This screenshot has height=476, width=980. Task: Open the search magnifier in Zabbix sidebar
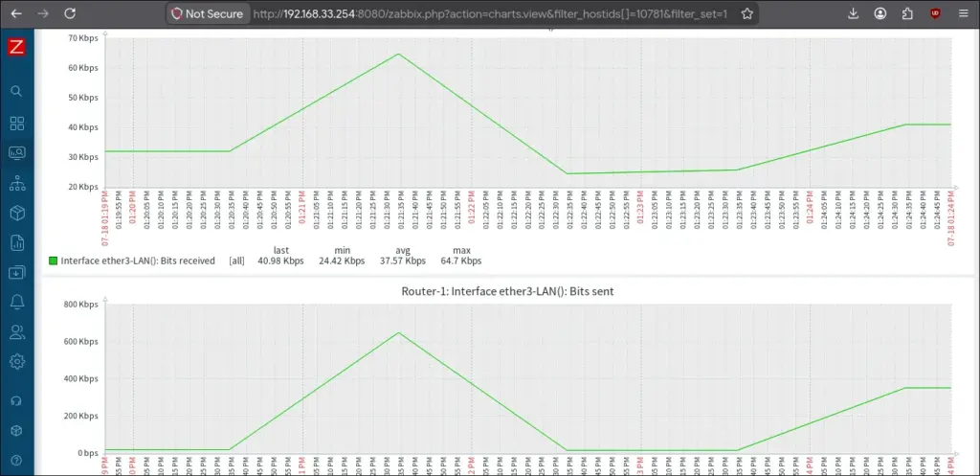[17, 91]
